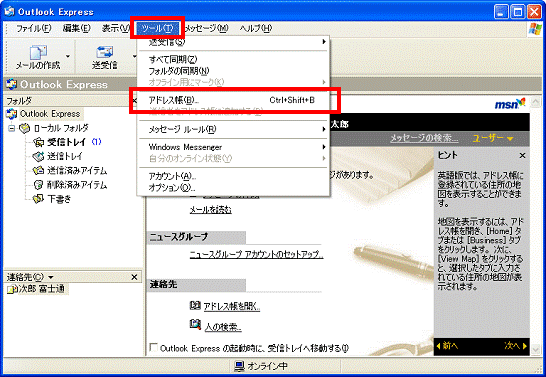Click the 下書き drafts icon
Viewport: 546px width, 377px height.
[x=38, y=199]
